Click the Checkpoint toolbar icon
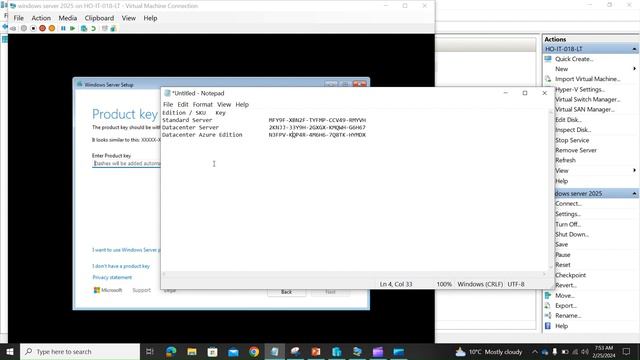 point(84,28)
